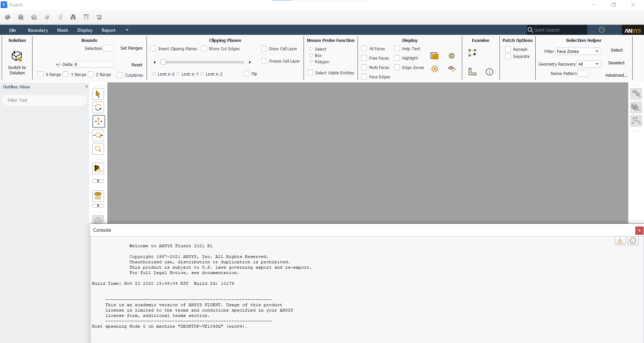Click the zoom to area magnifier tool
Screen dimensions: 644x343
click(98, 149)
